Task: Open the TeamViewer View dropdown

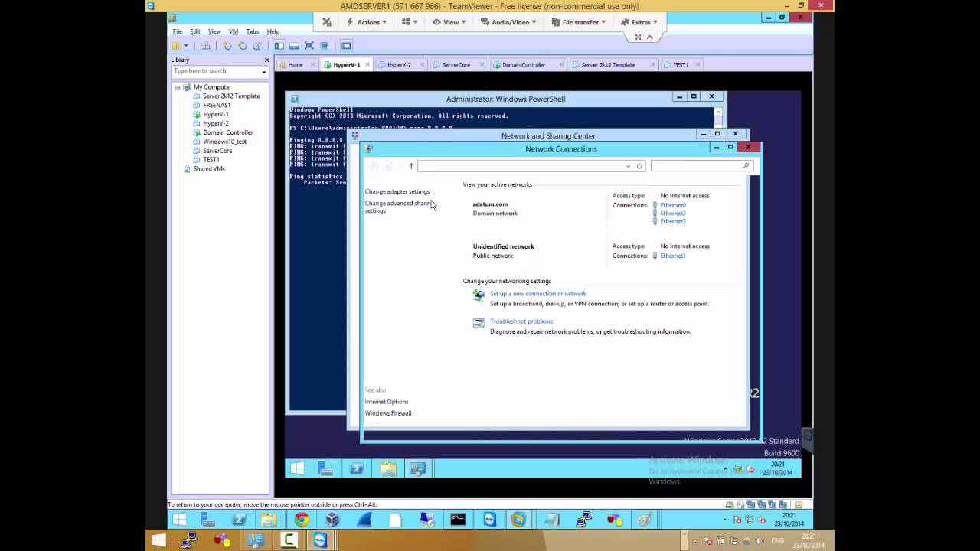Action: tap(448, 22)
